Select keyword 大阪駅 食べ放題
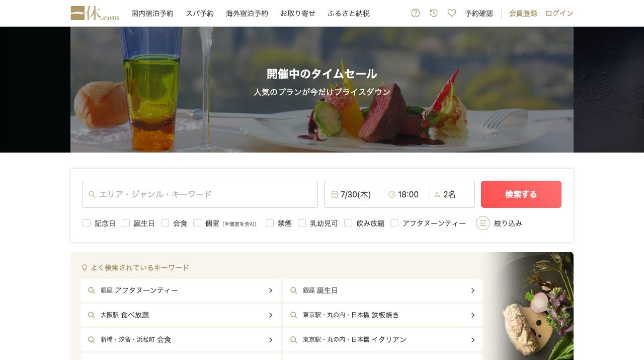The height and width of the screenshot is (360, 644). [x=181, y=315]
